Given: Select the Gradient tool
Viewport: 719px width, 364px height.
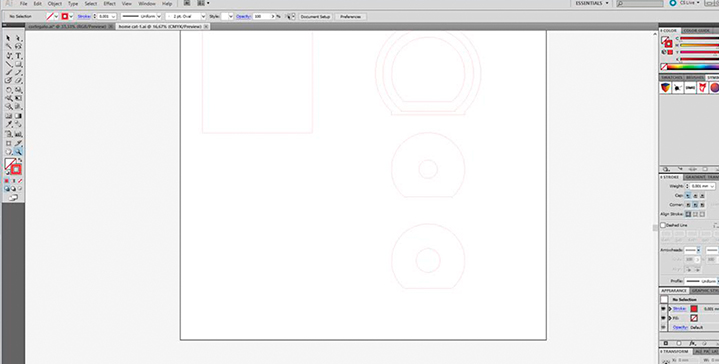Looking at the screenshot, I should [18, 116].
